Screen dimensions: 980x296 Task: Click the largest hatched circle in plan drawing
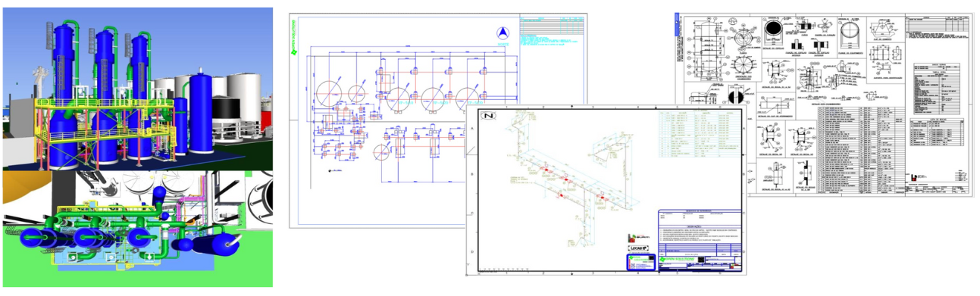pyautogui.click(x=328, y=94)
